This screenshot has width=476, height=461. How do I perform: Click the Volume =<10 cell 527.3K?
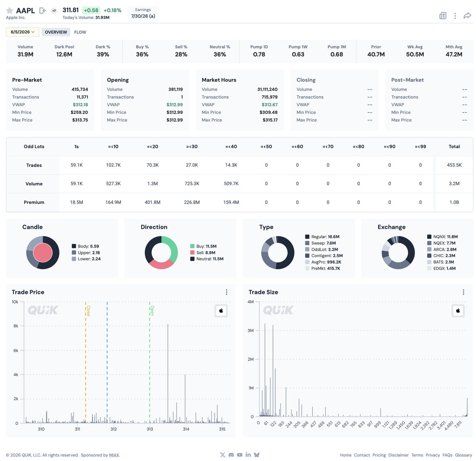[x=113, y=184]
